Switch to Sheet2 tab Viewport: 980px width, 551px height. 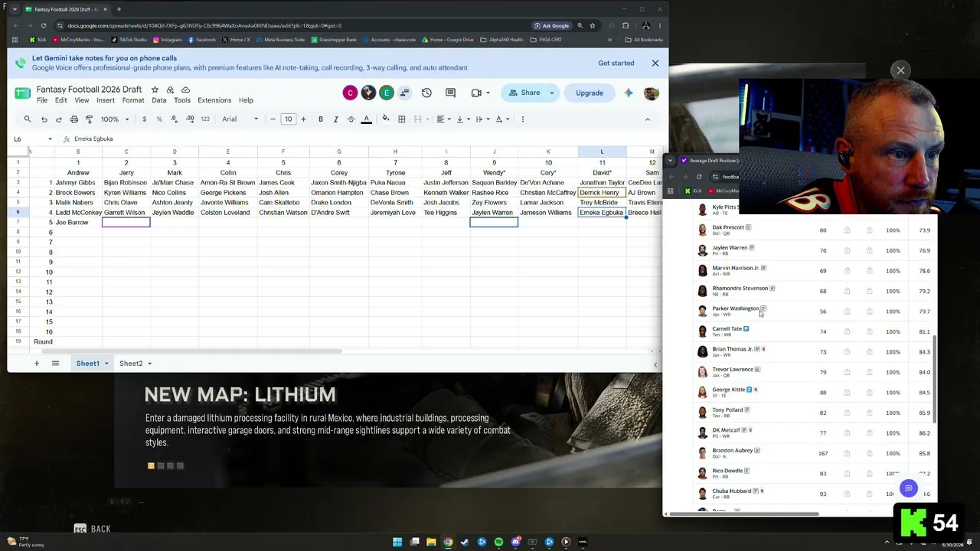point(131,364)
